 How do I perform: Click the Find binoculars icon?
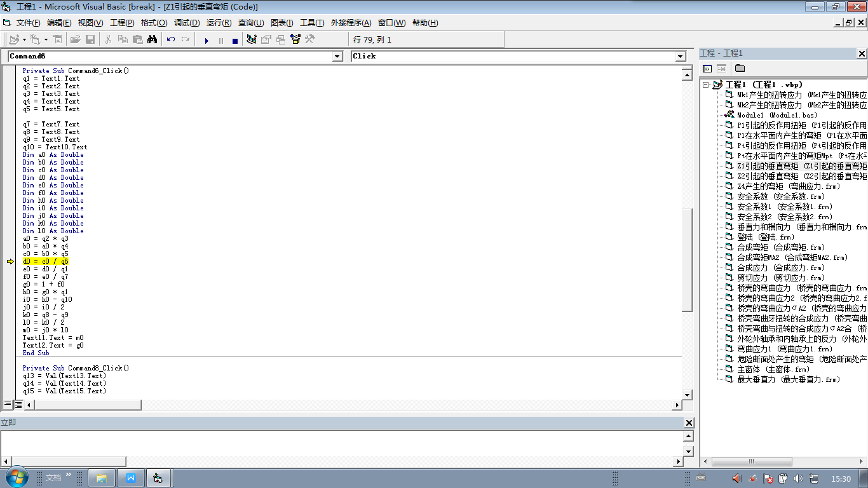coord(153,39)
